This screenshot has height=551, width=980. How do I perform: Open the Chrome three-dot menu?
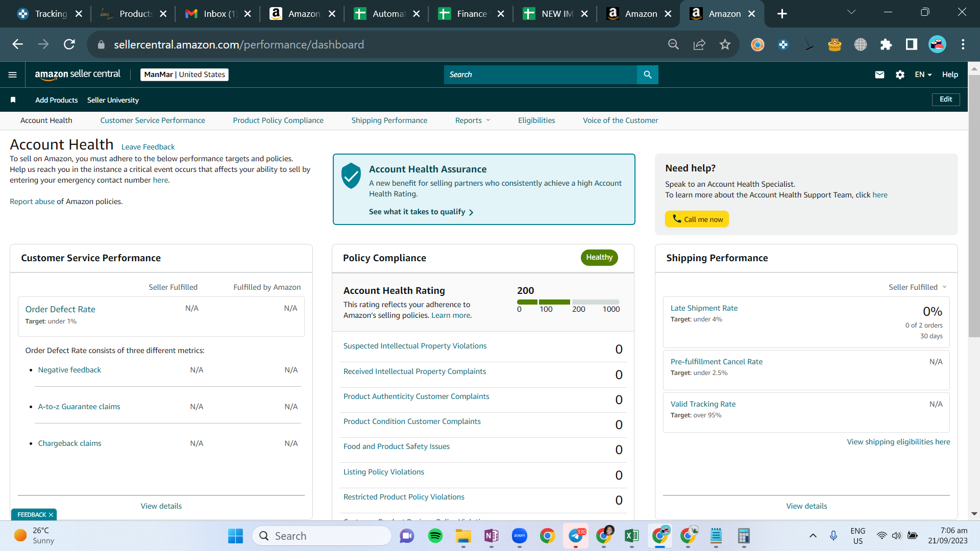click(963, 44)
